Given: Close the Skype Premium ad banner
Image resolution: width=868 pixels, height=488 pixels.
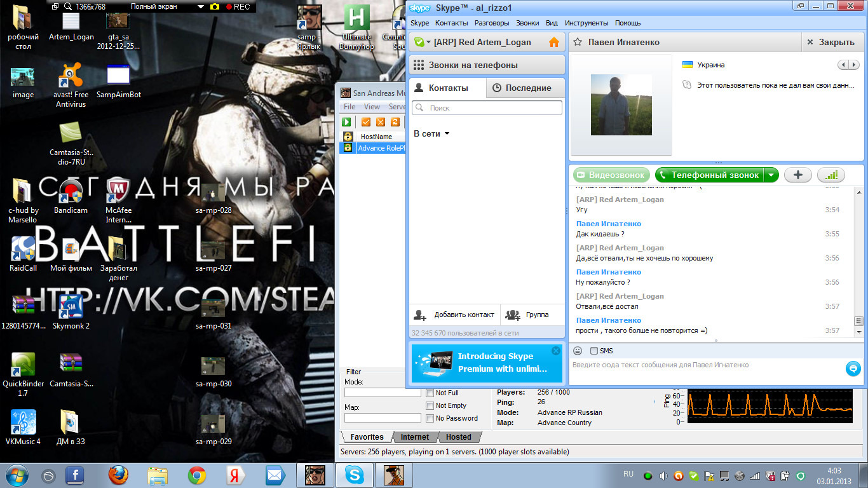Looking at the screenshot, I should click(x=556, y=351).
